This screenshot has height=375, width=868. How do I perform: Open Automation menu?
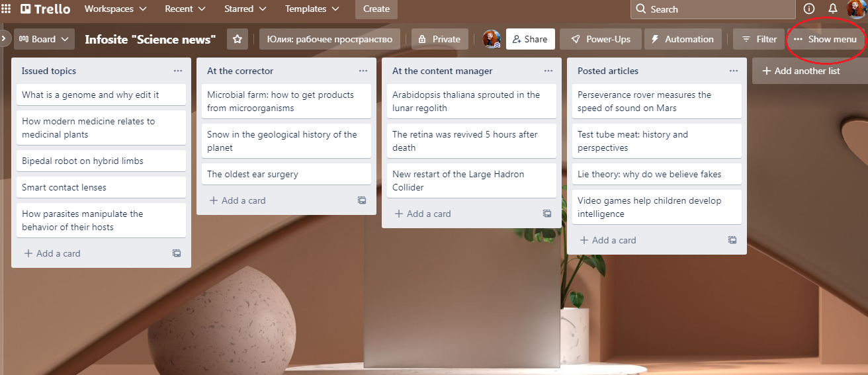click(683, 39)
